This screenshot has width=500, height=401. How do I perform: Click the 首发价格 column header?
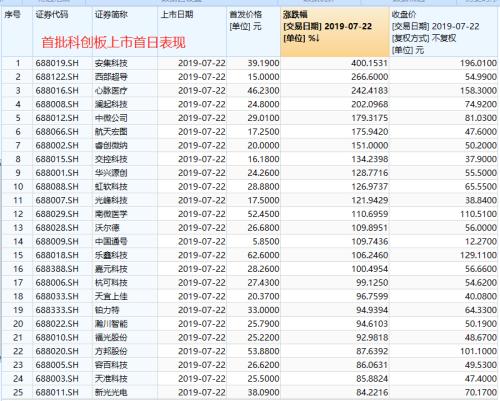pos(254,32)
